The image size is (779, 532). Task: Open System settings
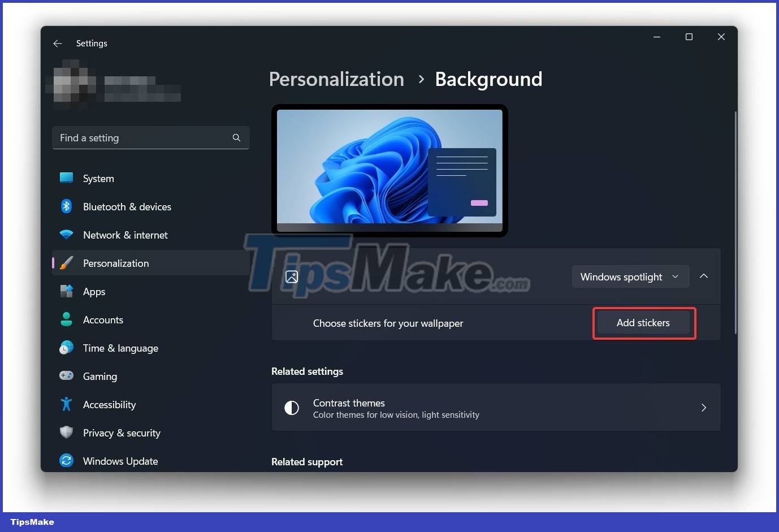[150, 178]
